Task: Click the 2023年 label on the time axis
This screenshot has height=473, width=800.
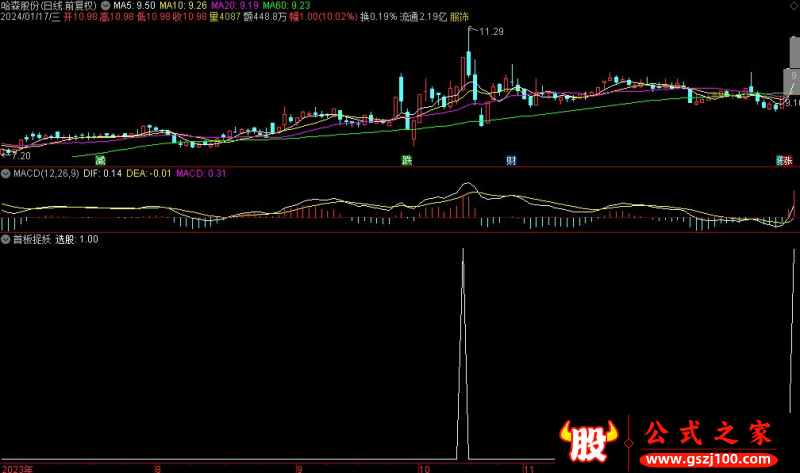Action: tap(16, 467)
